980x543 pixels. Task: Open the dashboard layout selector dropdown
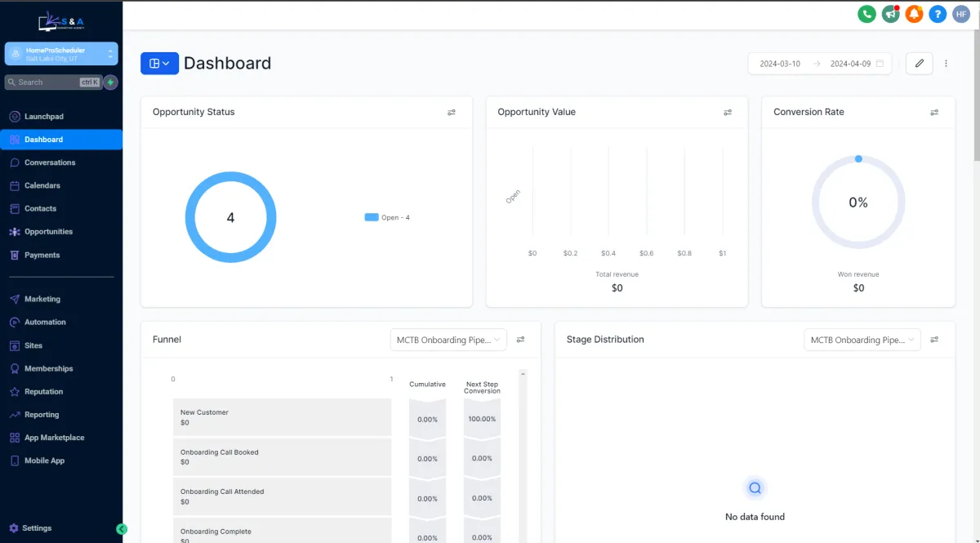tap(159, 64)
